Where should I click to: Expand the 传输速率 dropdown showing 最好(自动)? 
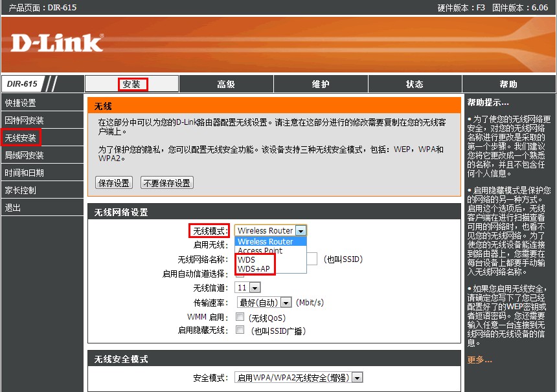tap(264, 302)
